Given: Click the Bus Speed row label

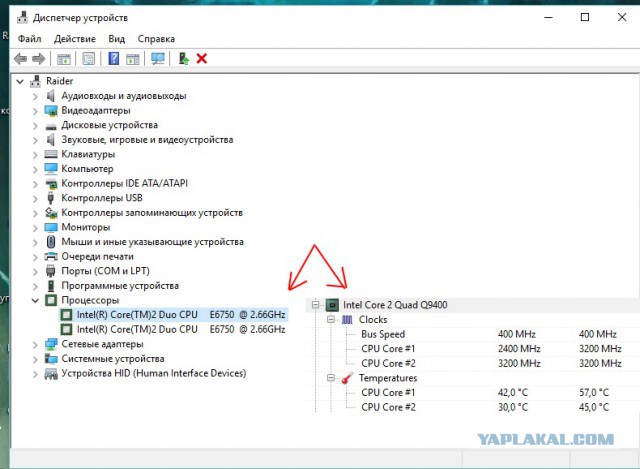Looking at the screenshot, I should (x=383, y=334).
